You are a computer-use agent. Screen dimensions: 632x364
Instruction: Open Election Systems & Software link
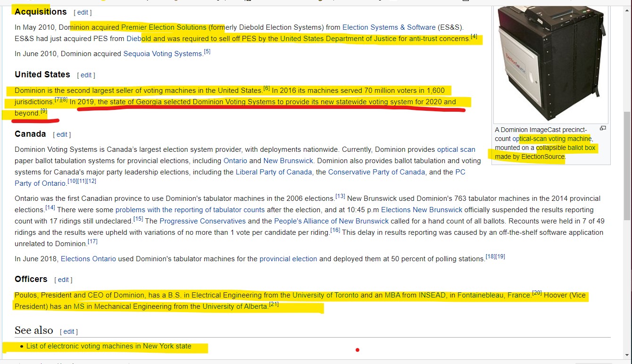(389, 27)
